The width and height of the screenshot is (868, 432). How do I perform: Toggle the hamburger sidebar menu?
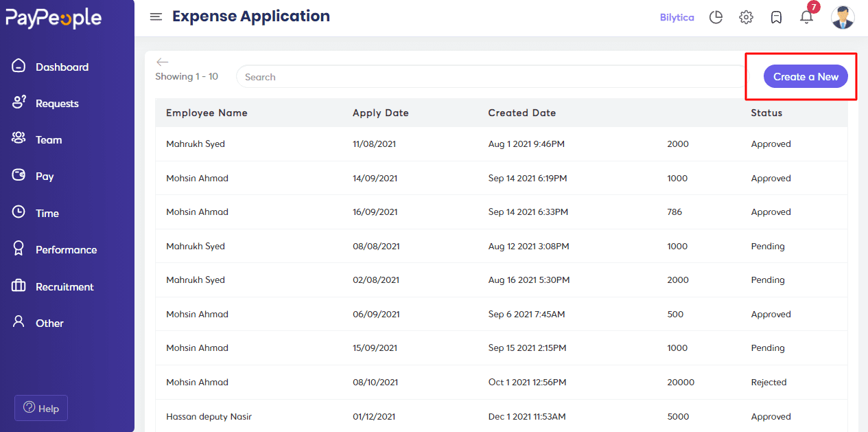[156, 16]
